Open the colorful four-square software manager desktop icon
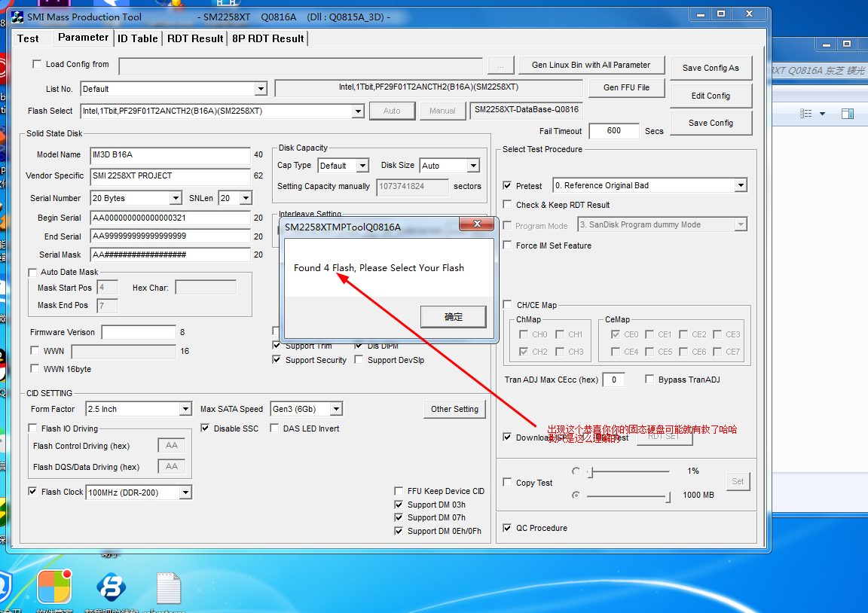868x613 pixels. point(53,587)
